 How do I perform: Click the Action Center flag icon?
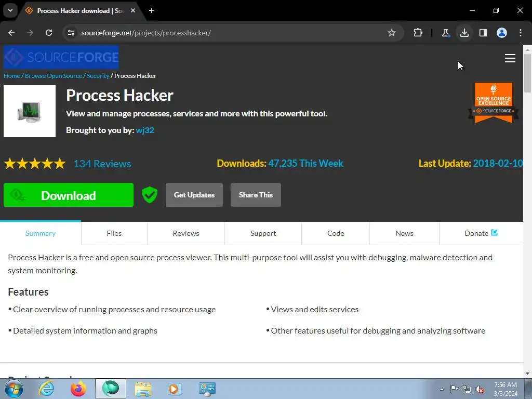[x=454, y=389]
